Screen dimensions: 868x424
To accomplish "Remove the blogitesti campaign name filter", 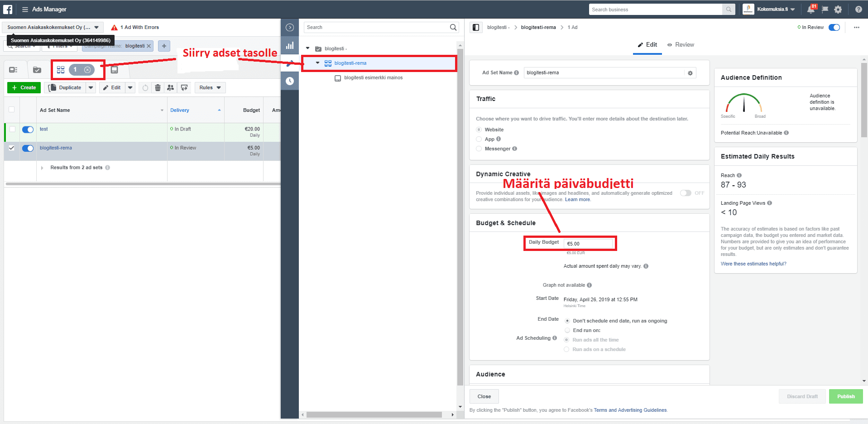I will click(149, 46).
